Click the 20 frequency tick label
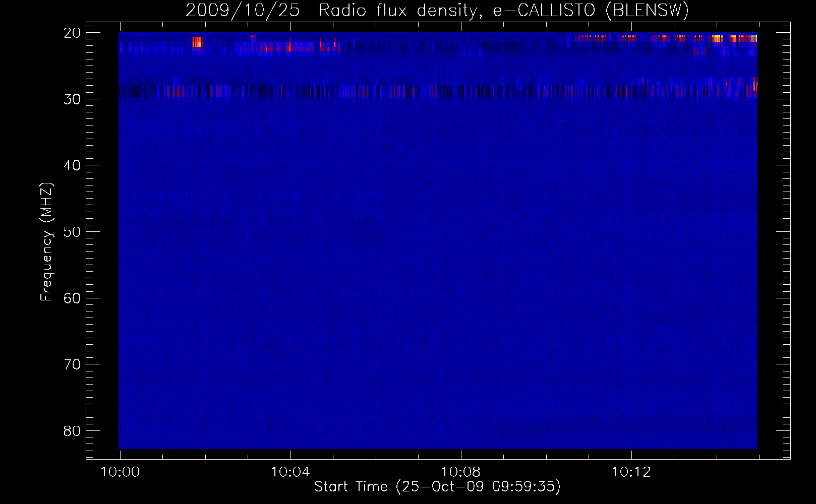 pos(72,33)
